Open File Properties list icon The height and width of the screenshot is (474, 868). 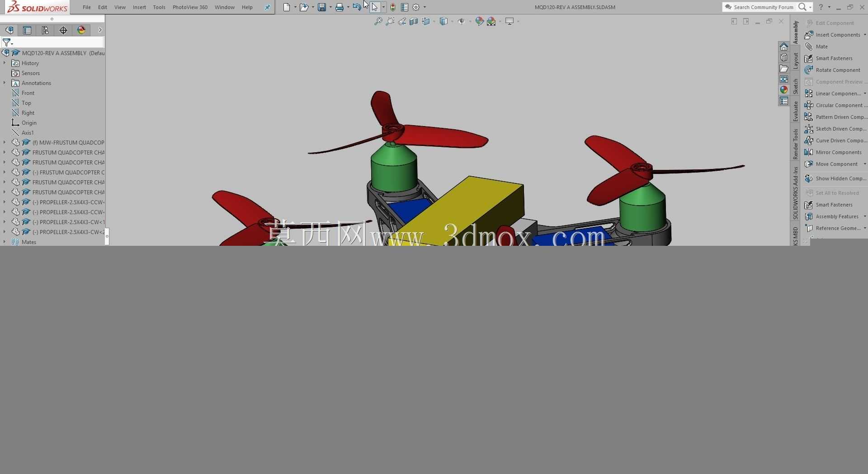tap(405, 7)
